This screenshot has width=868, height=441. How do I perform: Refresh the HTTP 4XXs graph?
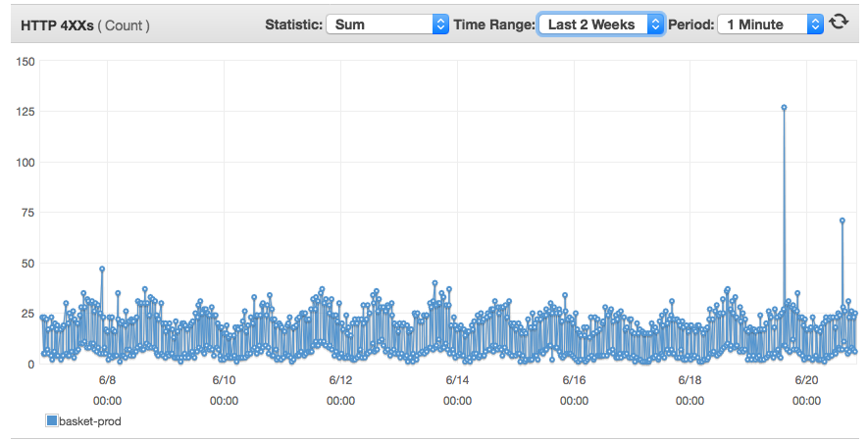(839, 22)
